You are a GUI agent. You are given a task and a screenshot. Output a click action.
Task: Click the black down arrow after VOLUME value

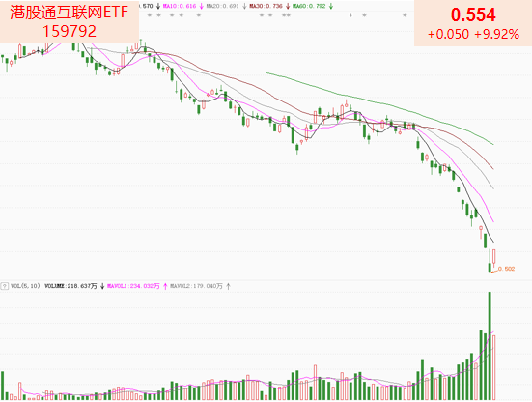pos(102,286)
